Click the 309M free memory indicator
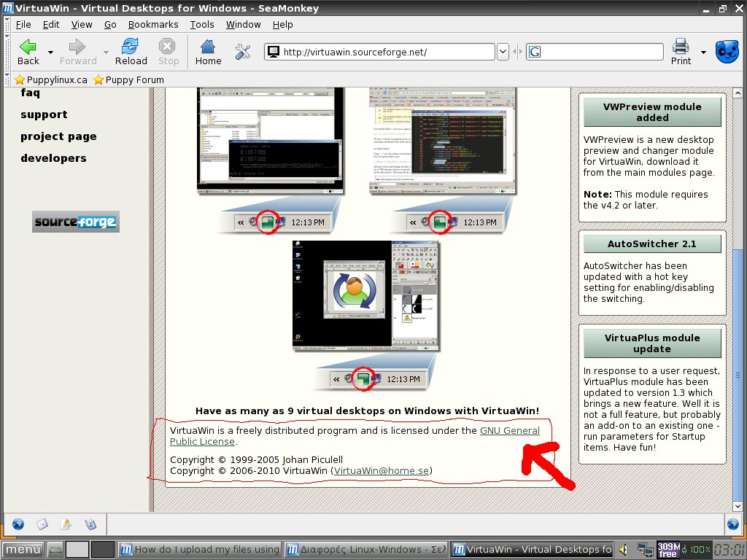This screenshot has width=747, height=560. (668, 550)
